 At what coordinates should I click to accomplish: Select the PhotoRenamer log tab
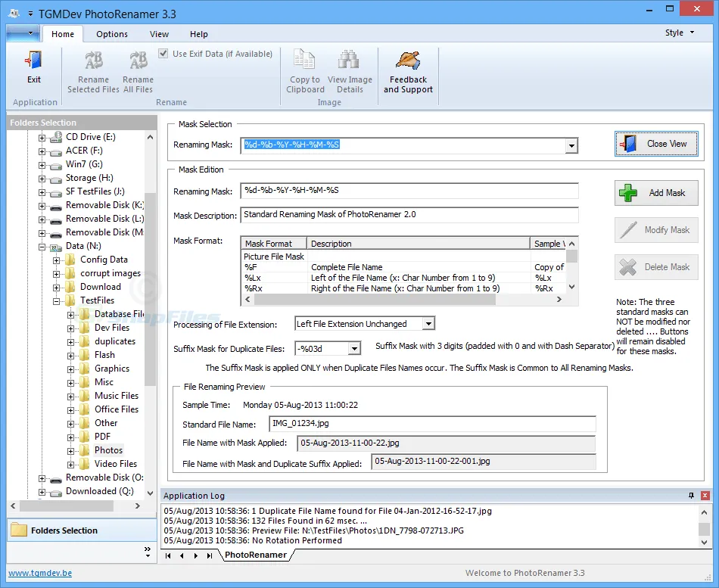coord(256,555)
